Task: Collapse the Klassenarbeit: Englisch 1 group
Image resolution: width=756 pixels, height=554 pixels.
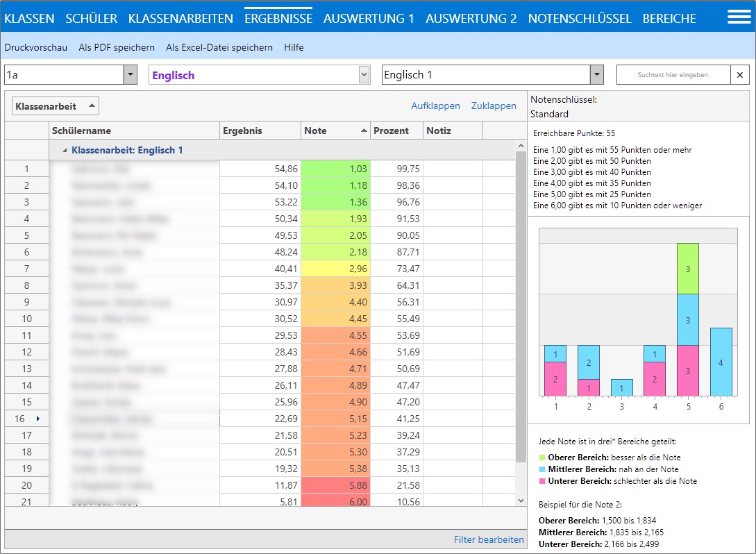Action: coord(65,150)
